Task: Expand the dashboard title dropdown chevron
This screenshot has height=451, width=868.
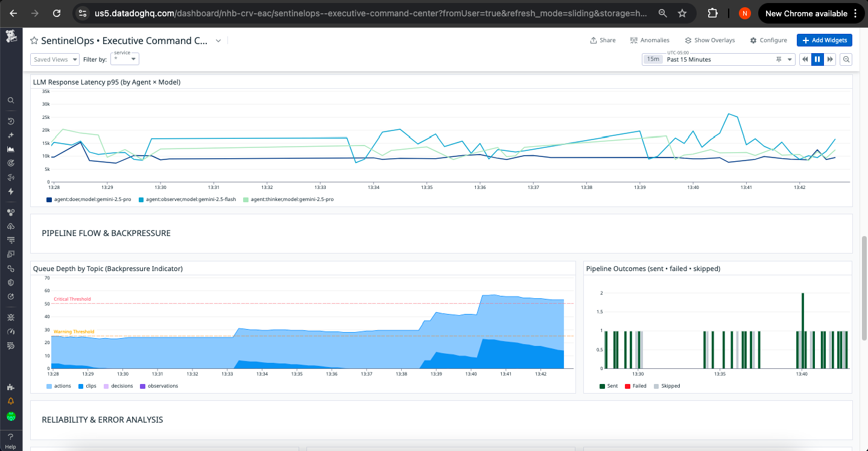Action: 218,40
